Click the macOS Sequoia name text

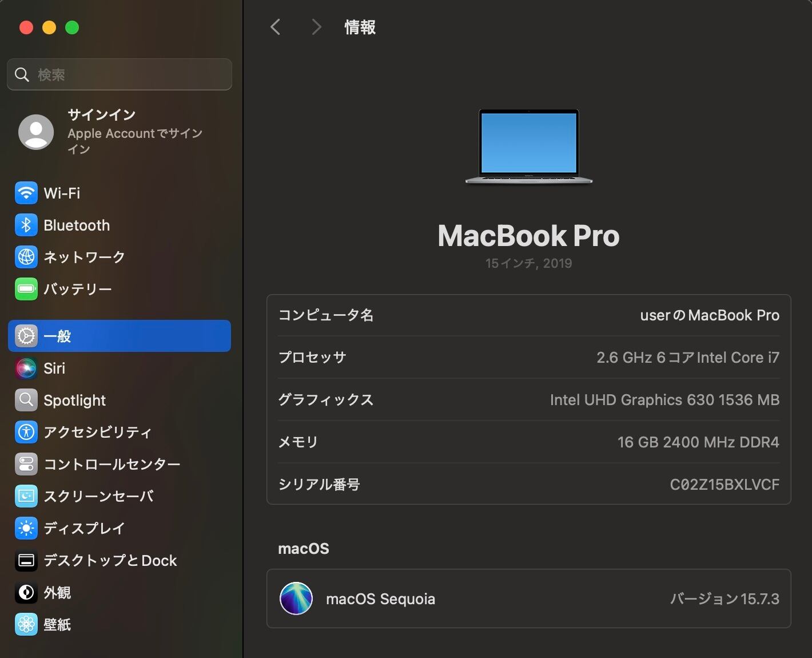click(x=380, y=599)
